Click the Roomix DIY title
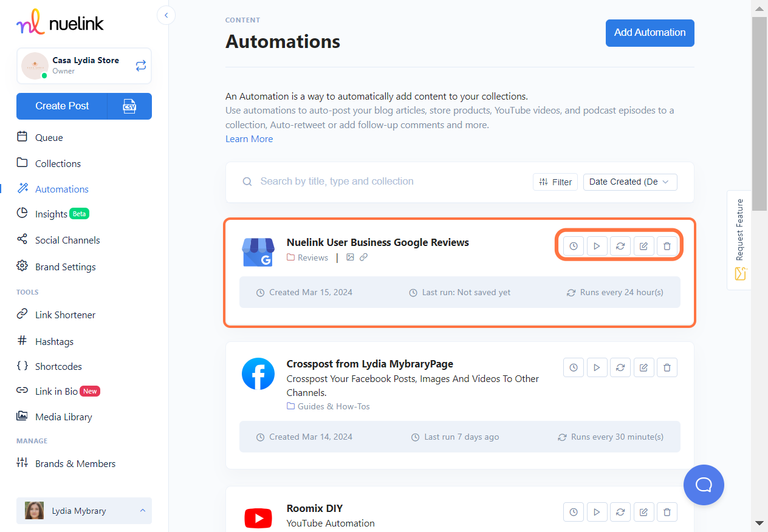Viewport: 768px width, 532px height. [315, 508]
